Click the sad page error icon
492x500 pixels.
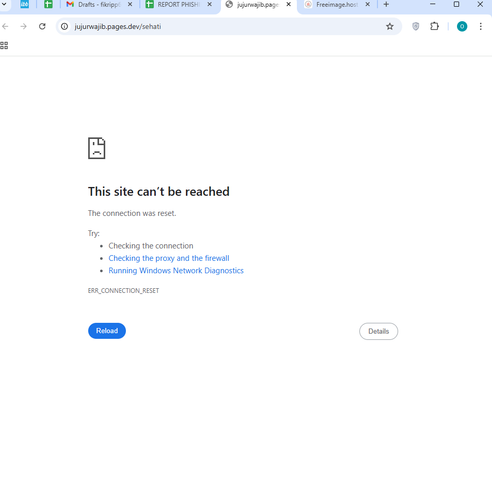point(97,148)
